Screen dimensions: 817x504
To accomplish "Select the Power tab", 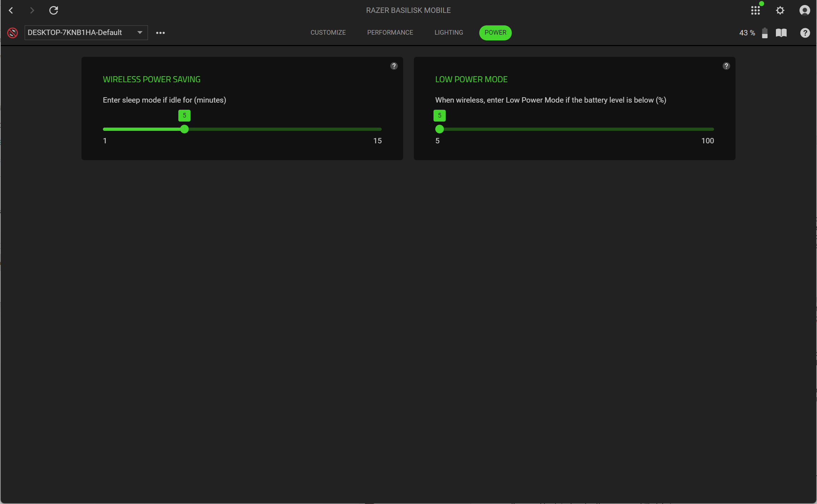I will [x=495, y=33].
